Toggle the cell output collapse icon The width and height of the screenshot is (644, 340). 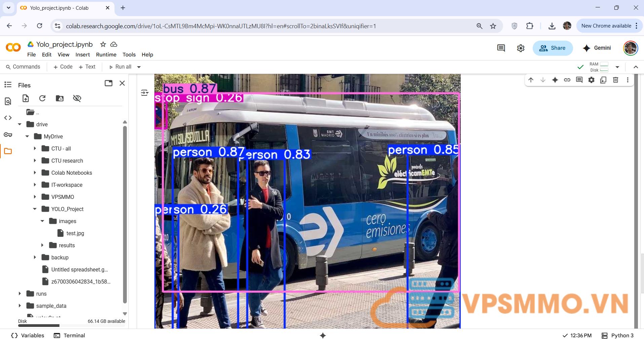tap(145, 93)
